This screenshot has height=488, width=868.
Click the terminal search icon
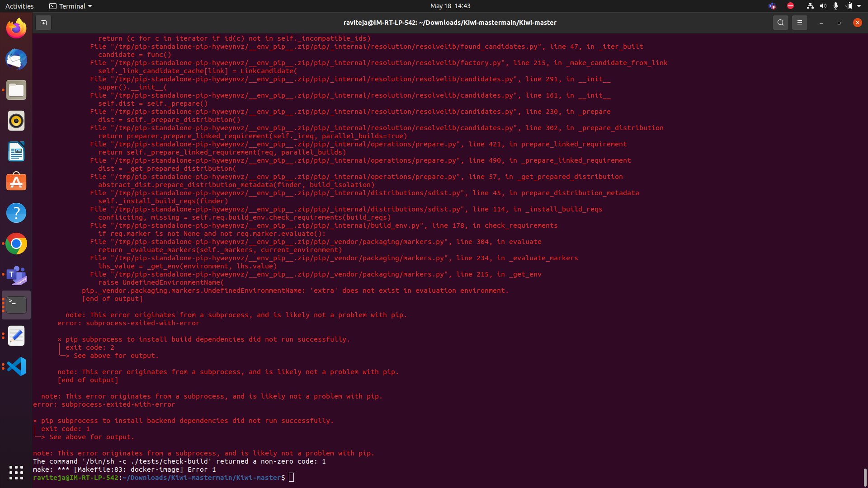point(780,23)
